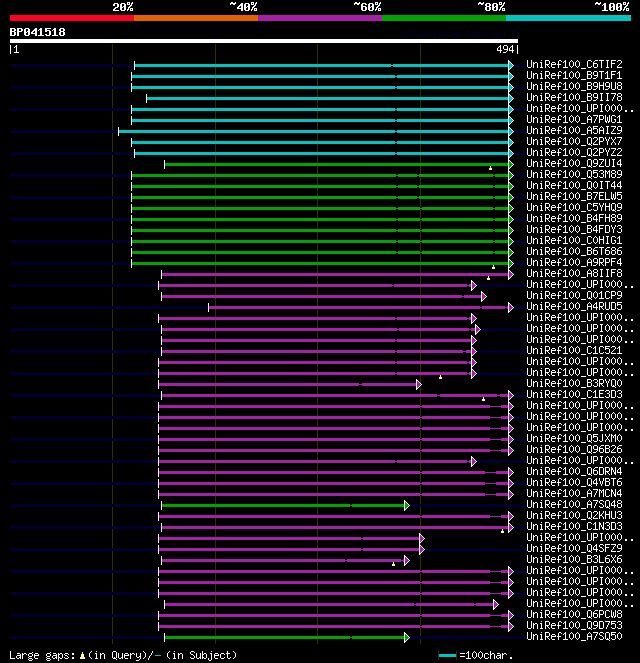Select the UniRef100_Q6DRN4 label
This screenshot has width=640, height=663.
coord(574,471)
